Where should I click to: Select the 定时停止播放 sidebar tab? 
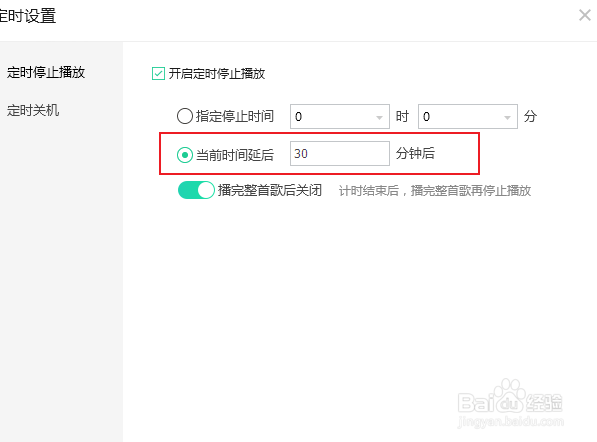pyautogui.click(x=46, y=72)
